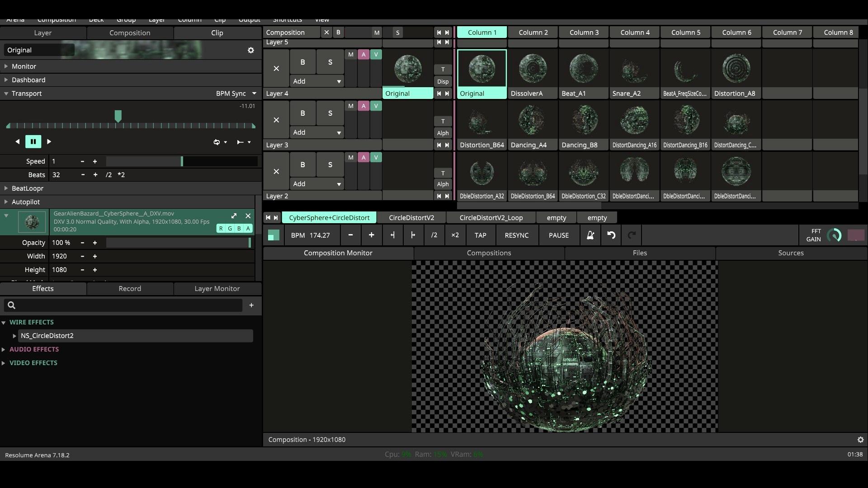This screenshot has height=488, width=868.
Task: Open the Composition panel tab
Action: (130, 33)
